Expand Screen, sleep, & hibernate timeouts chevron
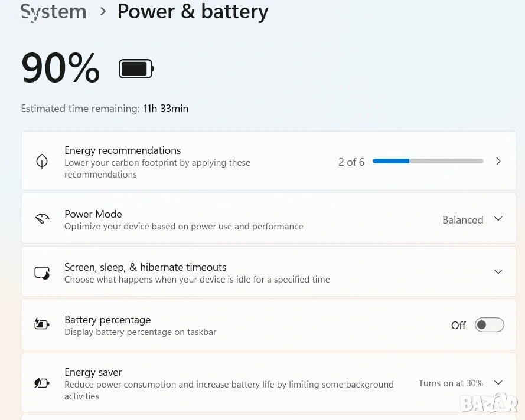Image resolution: width=525 pixels, height=420 pixels. (498, 272)
